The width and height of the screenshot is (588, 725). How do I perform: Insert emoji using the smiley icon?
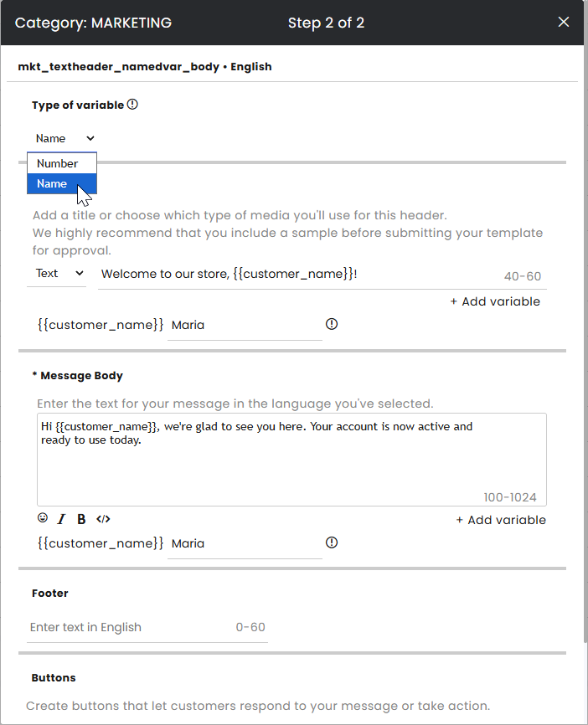coord(43,518)
